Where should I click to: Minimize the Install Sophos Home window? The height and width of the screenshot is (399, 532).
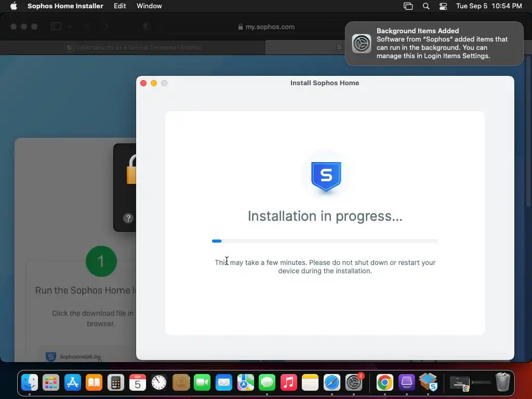click(x=154, y=83)
